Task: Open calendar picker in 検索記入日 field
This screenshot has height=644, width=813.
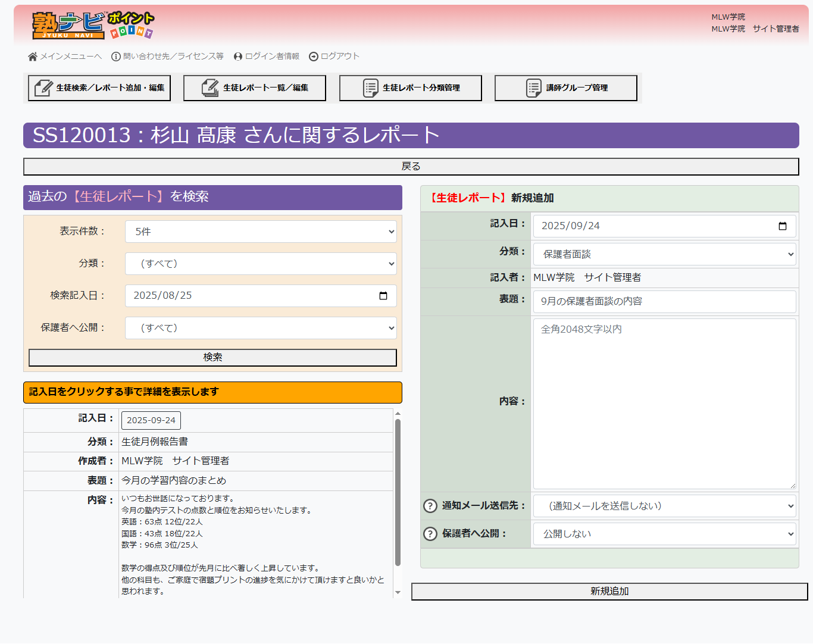Action: click(x=383, y=296)
